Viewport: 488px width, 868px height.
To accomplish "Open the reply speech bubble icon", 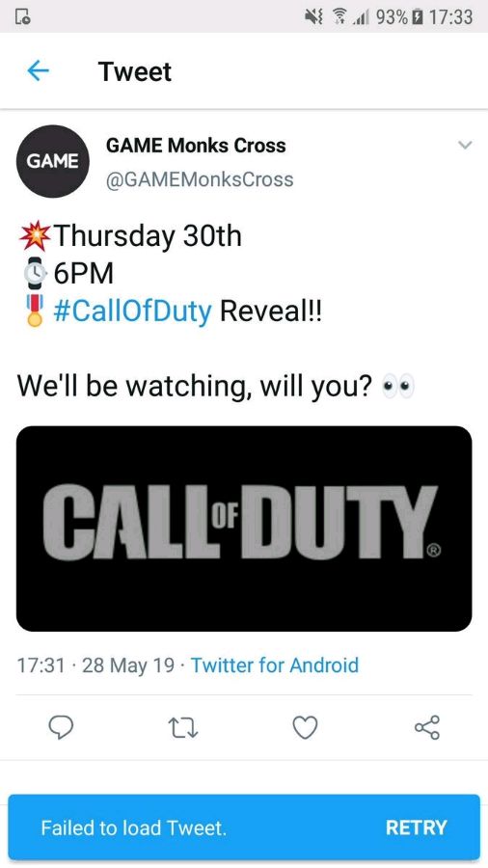I will coord(61,727).
